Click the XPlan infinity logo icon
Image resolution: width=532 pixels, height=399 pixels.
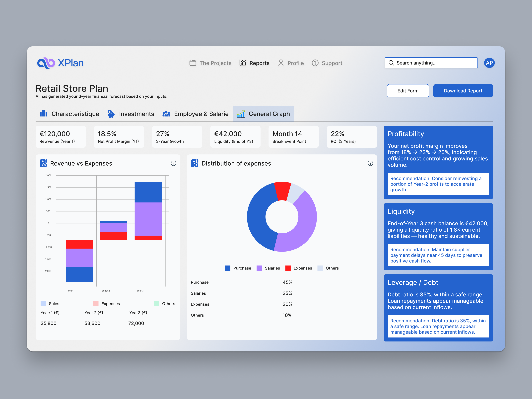(46, 63)
